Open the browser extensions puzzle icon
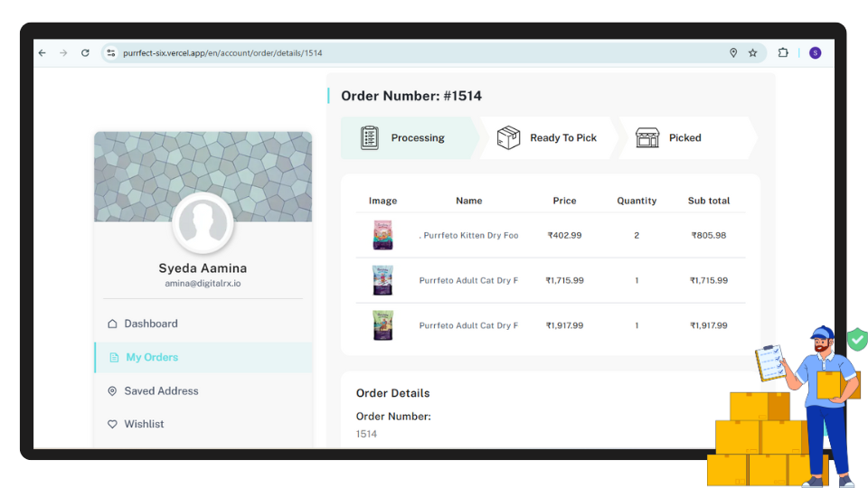Screen dimensions: 868x488 pos(783,53)
